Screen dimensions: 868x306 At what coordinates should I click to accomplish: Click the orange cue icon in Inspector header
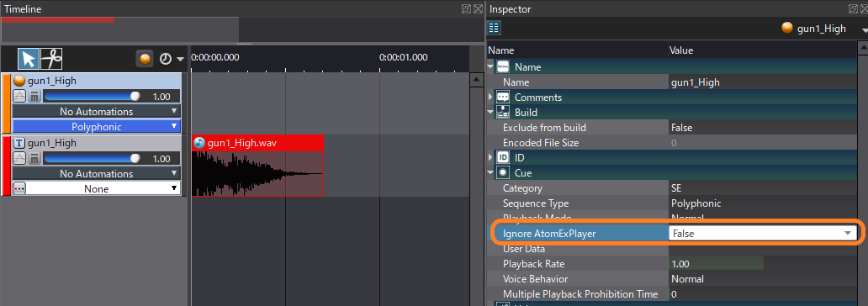(x=787, y=29)
